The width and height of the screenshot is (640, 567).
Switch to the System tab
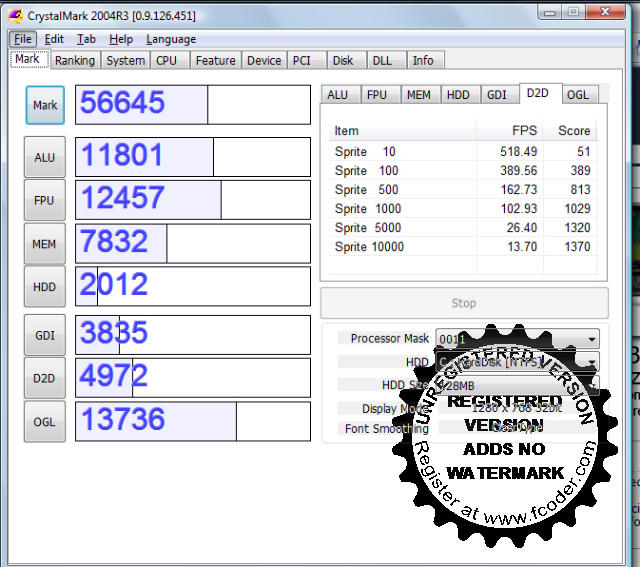(x=125, y=60)
